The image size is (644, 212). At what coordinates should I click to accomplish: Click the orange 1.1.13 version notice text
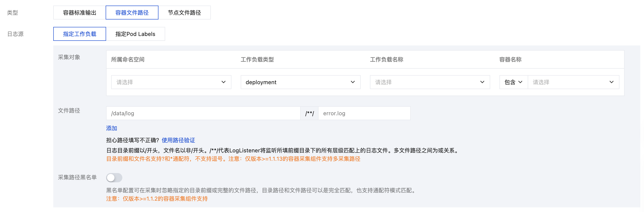tap(233, 159)
